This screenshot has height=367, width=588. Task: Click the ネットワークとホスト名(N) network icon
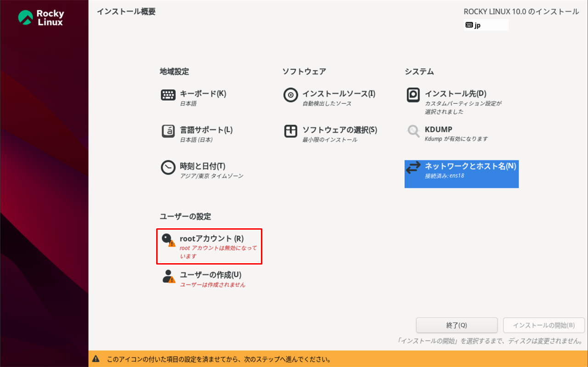coord(461,174)
